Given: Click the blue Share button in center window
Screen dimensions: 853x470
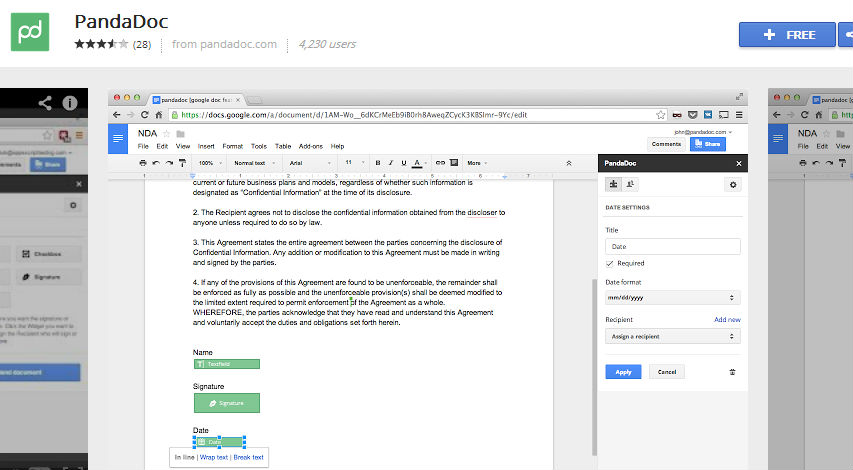Looking at the screenshot, I should tap(708, 144).
